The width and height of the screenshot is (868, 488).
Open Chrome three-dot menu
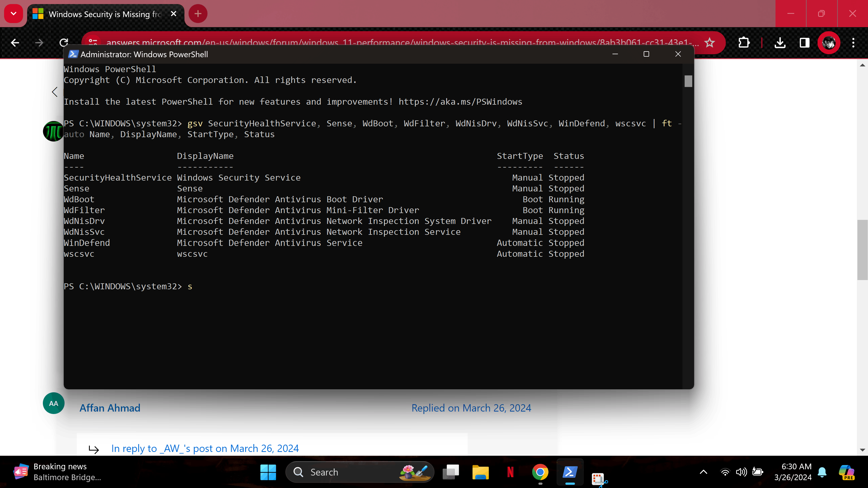coord(853,43)
